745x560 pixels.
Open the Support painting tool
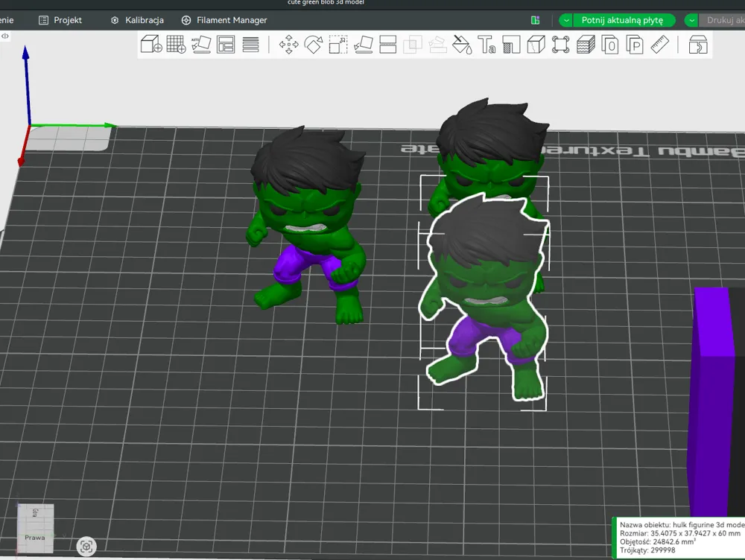[x=511, y=45]
